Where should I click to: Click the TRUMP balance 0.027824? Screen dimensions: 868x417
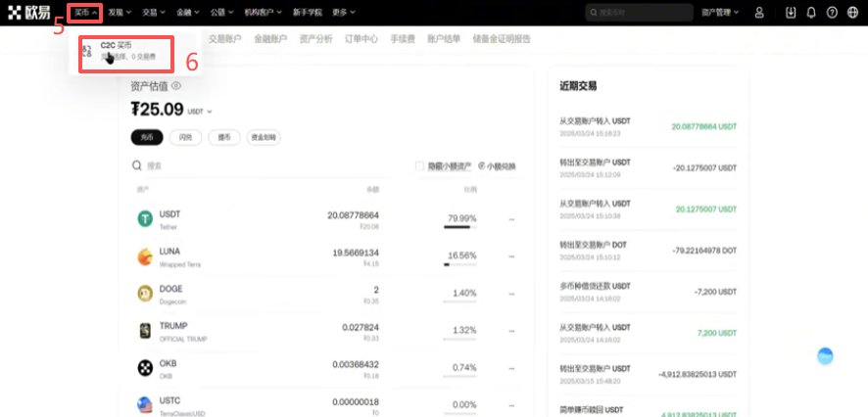[361, 327]
